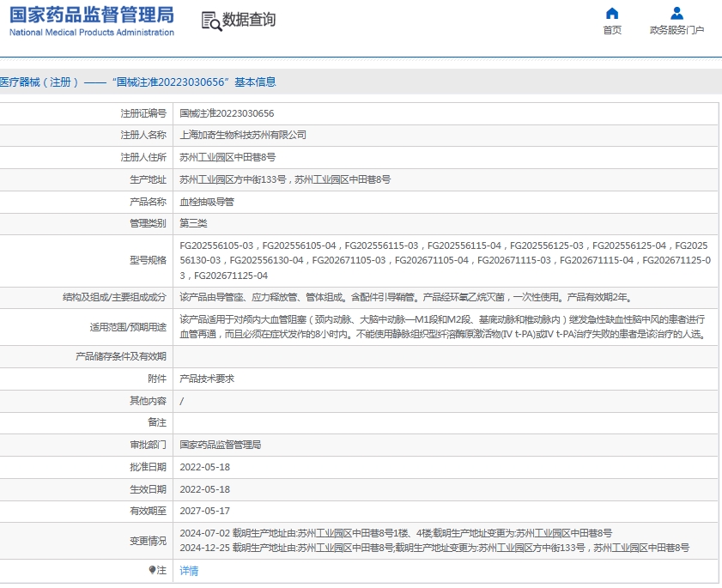Screen dimensions: 722x588
Task: Click the 适用范围/预期用途 description text
Action: click(x=444, y=327)
